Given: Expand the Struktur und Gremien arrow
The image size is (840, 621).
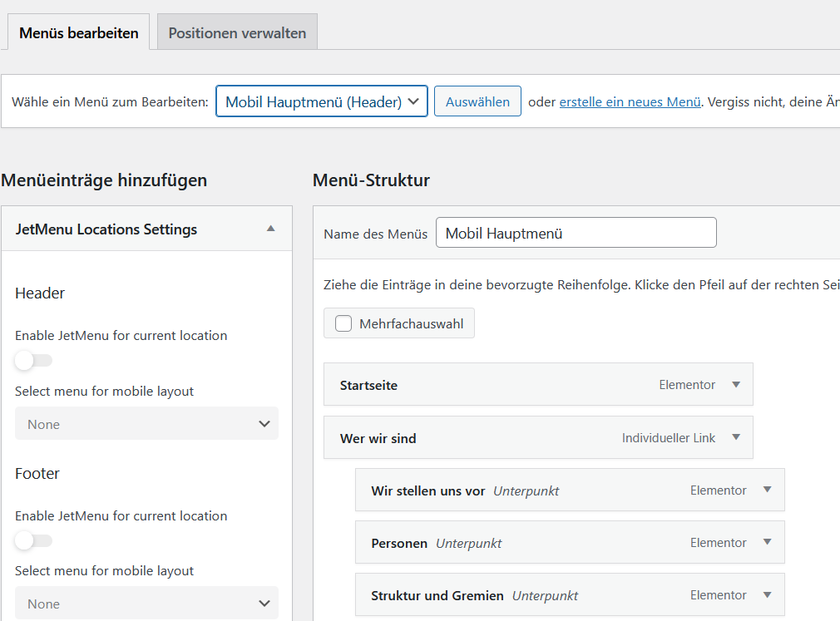Looking at the screenshot, I should 767,594.
